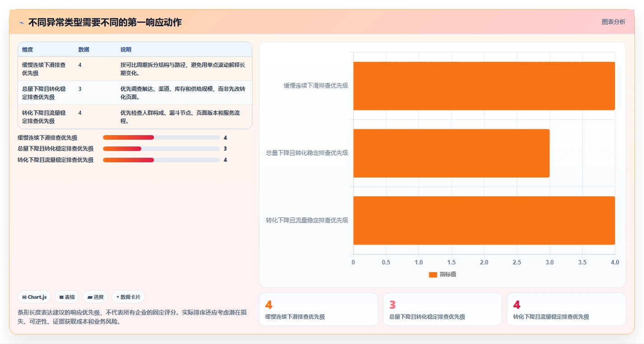Click the value 3 beside the progress bar
Image resolution: width=644 pixels, height=344 pixels.
(x=225, y=149)
